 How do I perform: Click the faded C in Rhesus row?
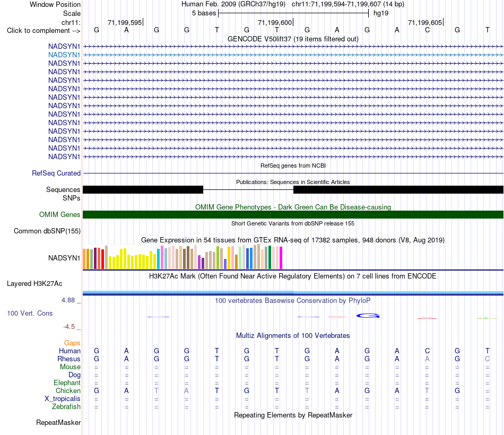pos(487,359)
